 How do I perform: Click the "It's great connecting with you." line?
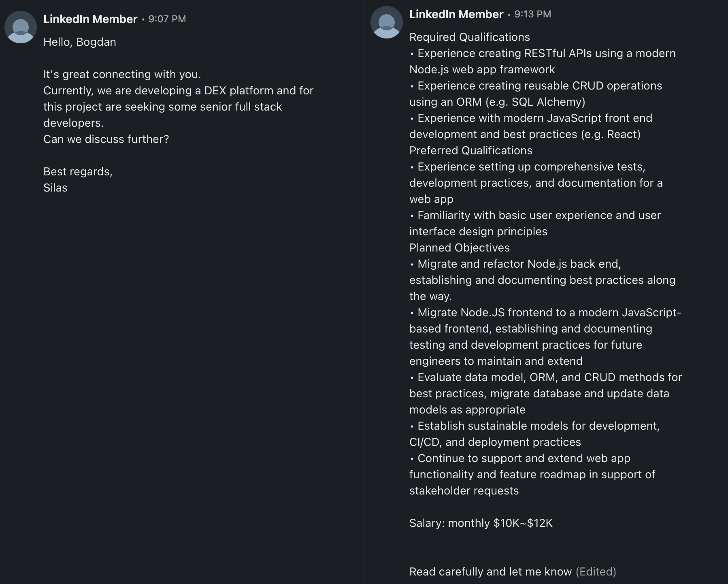tap(122, 75)
